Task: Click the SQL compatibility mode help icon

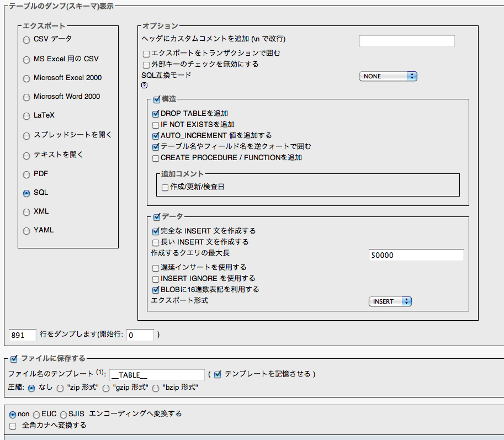Action: pos(145,86)
